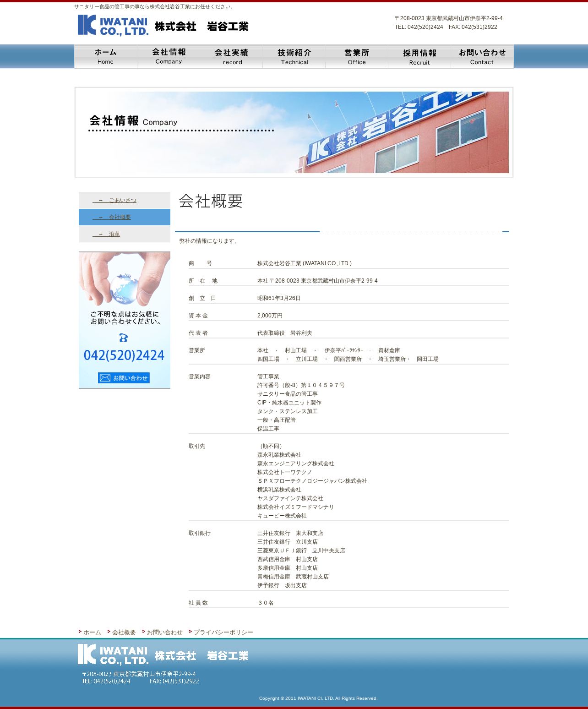
Task: Open the 会社実績 record menu item
Action: (x=231, y=56)
